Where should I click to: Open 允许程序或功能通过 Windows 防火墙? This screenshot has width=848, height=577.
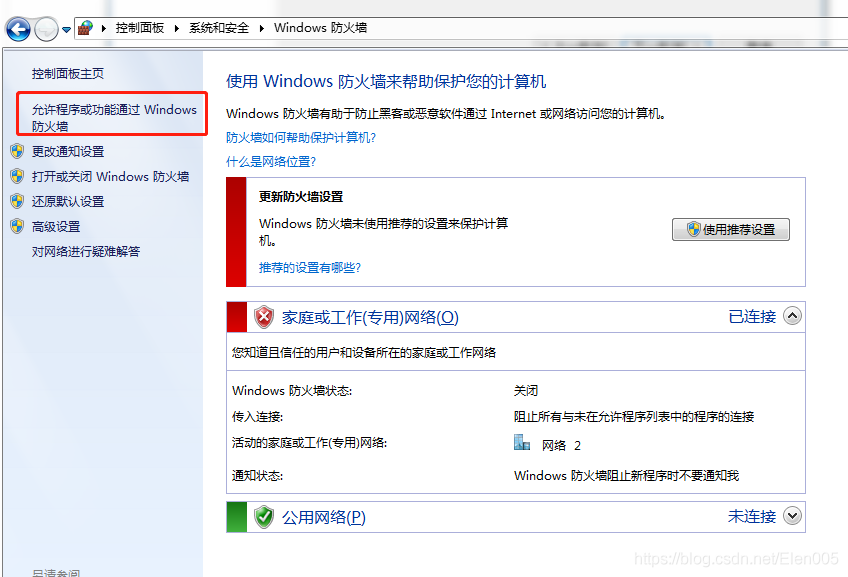click(x=114, y=117)
